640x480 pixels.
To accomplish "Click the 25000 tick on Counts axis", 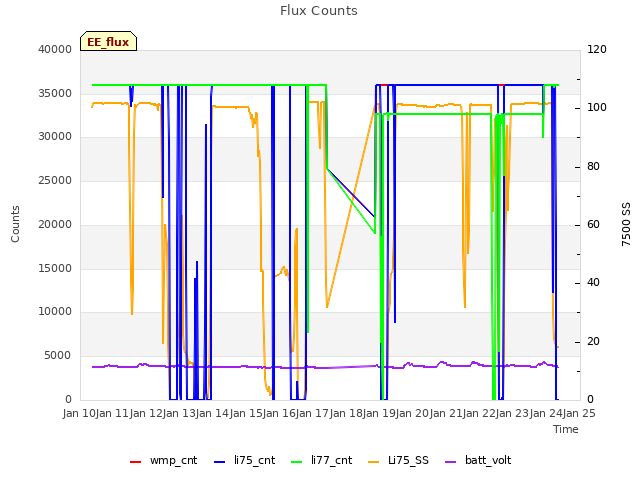I will click(55, 180).
